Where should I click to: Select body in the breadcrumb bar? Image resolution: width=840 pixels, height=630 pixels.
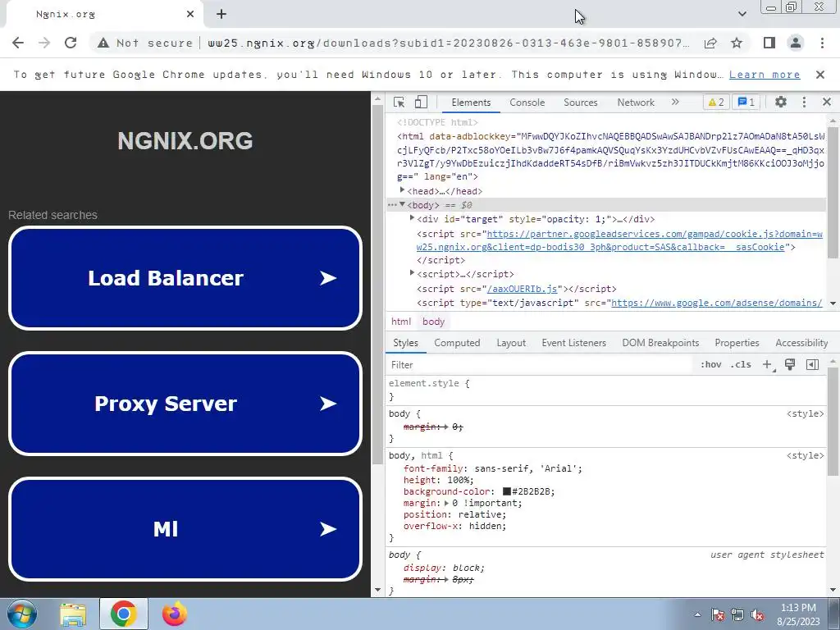(x=433, y=322)
